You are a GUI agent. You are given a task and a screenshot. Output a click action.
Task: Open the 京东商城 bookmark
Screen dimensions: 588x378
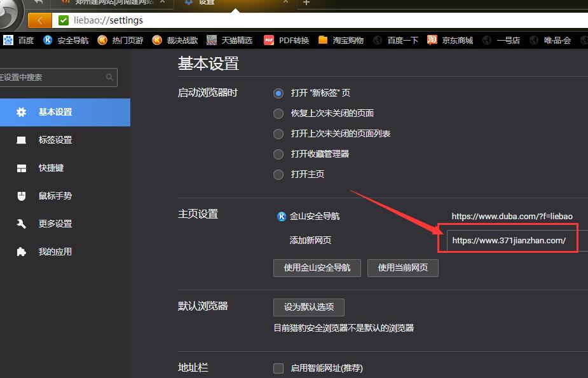point(450,40)
